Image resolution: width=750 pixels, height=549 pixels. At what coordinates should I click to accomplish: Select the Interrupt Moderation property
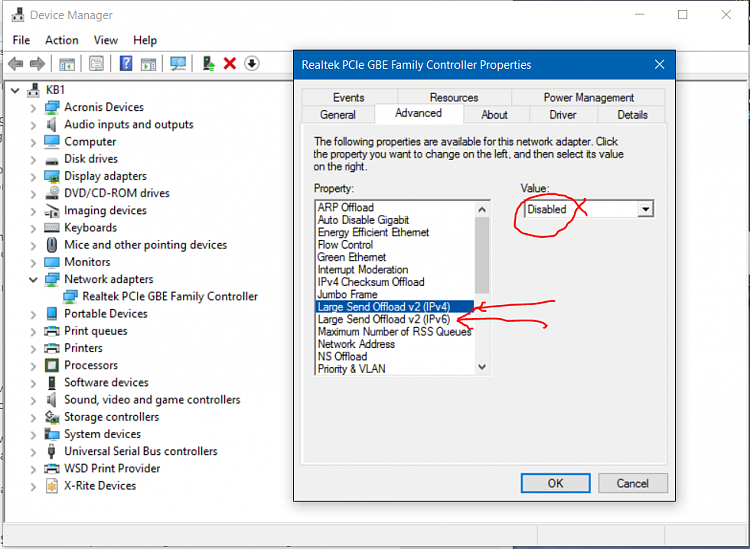(363, 269)
